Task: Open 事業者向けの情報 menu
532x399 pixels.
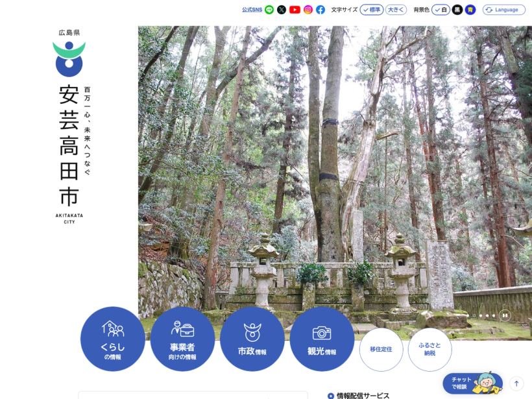Action: 182,339
